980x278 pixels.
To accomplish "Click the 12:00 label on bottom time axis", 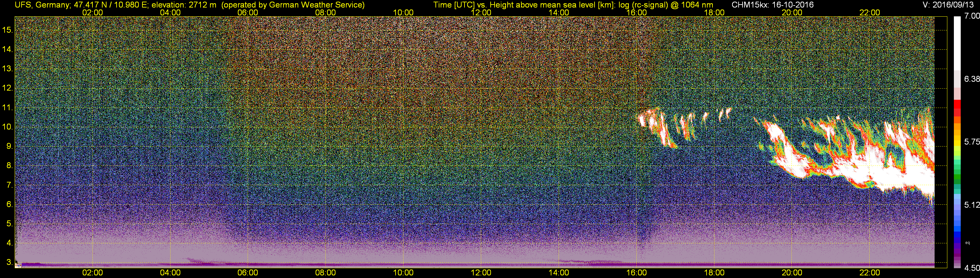I will 481,273.
